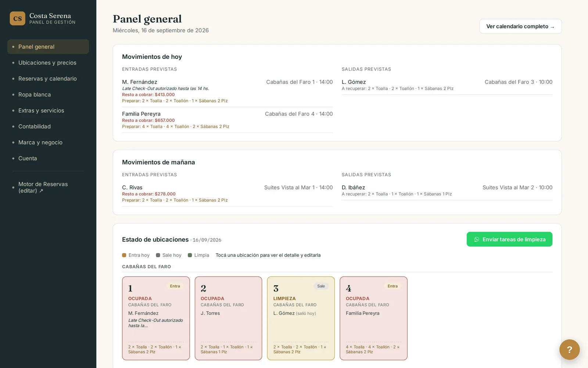588x368 pixels.
Task: Click the 'Sale hoy' legend item
Action: coord(169,255)
